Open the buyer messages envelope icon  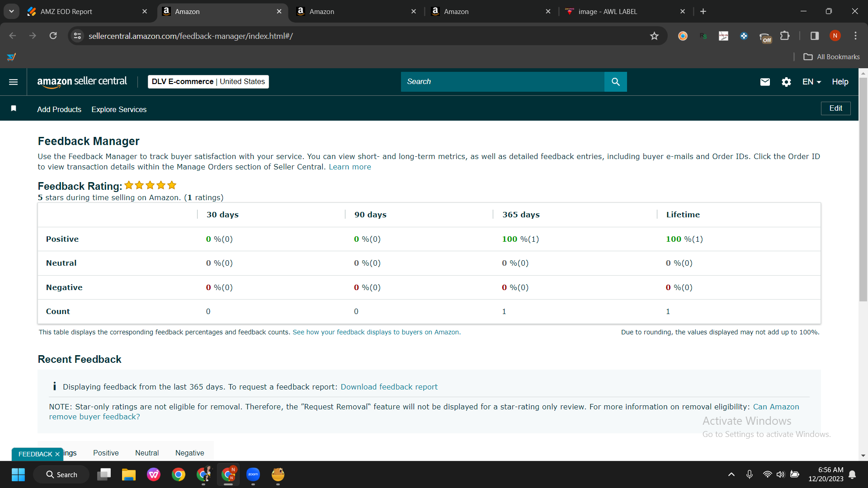click(765, 82)
